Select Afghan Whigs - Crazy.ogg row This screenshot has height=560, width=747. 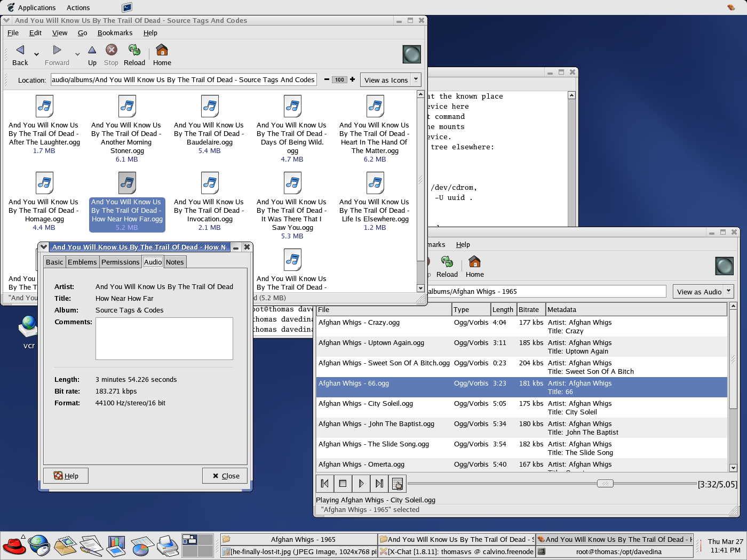pyautogui.click(x=521, y=326)
